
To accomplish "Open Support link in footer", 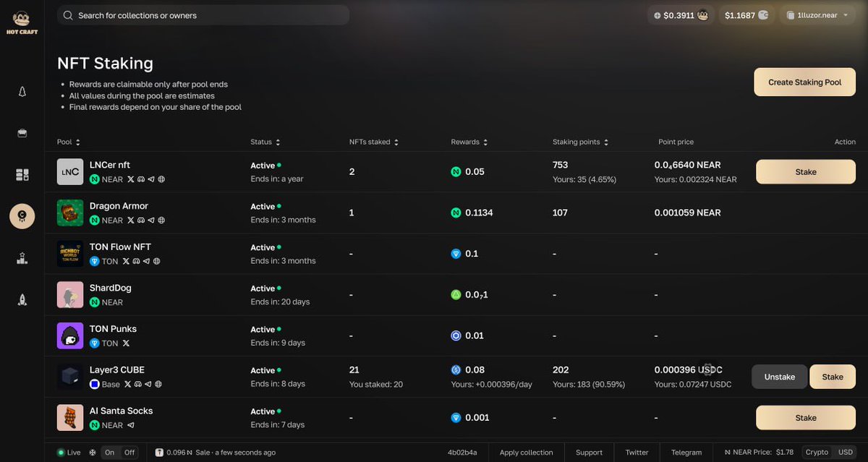I will [589, 453].
